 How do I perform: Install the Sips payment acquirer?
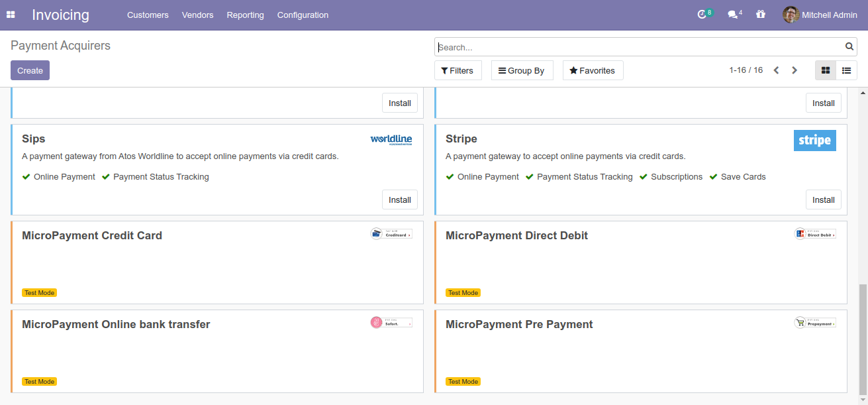pos(400,200)
